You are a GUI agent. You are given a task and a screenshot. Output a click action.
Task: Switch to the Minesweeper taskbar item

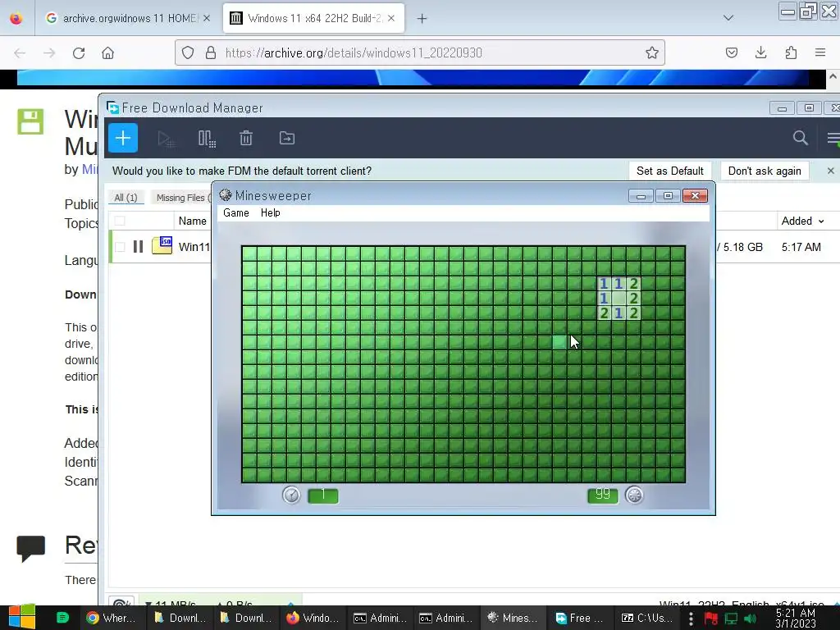[513, 618]
